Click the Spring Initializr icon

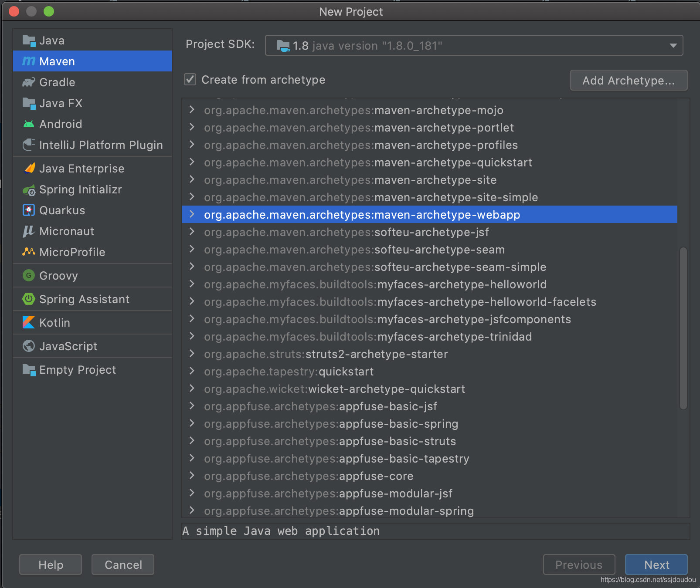point(29,190)
